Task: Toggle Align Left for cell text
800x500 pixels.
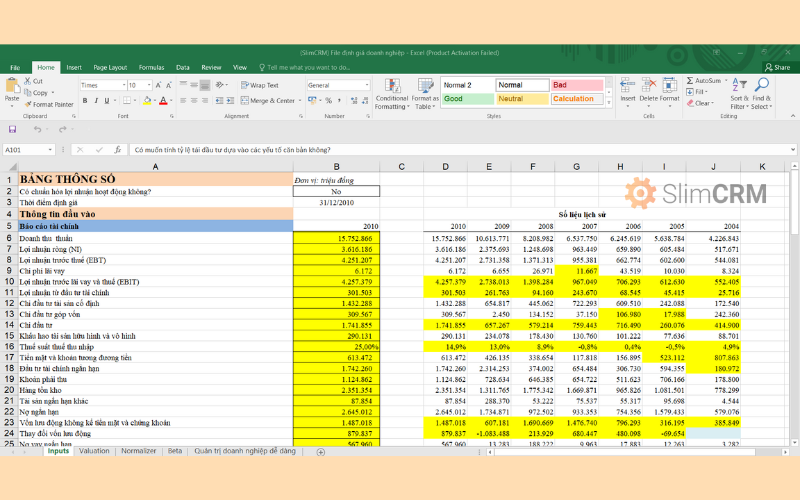Action: coord(183,101)
